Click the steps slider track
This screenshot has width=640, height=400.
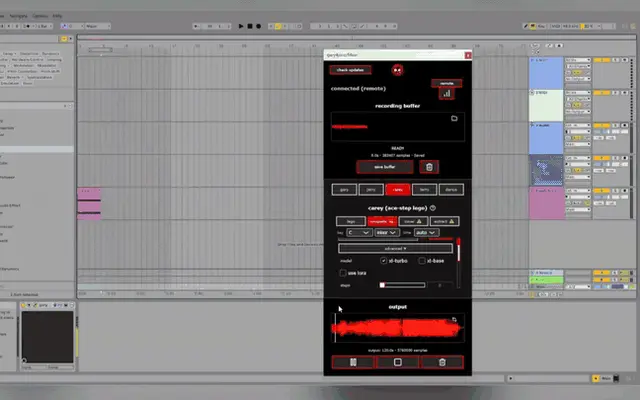402,285
